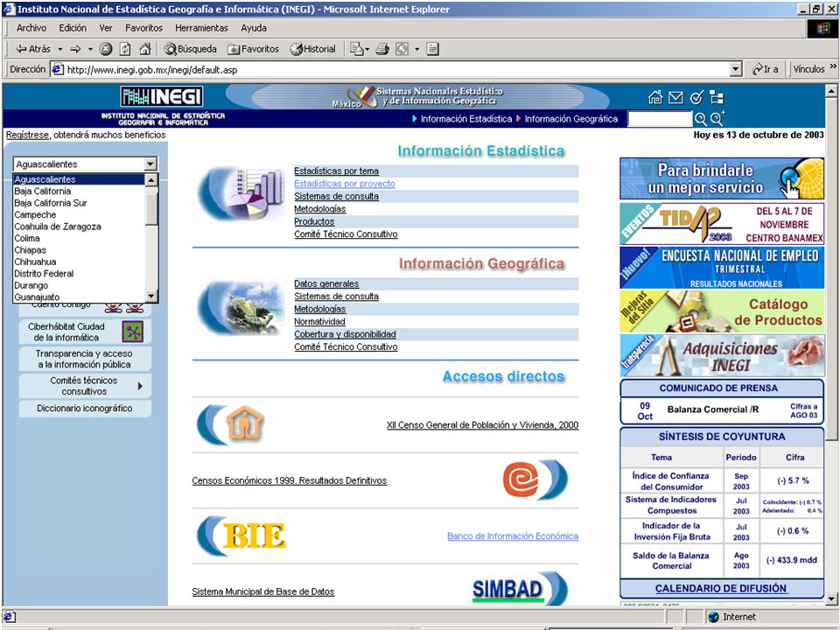Click the Regístrese link
The height and width of the screenshot is (630, 840).
pyautogui.click(x=27, y=135)
